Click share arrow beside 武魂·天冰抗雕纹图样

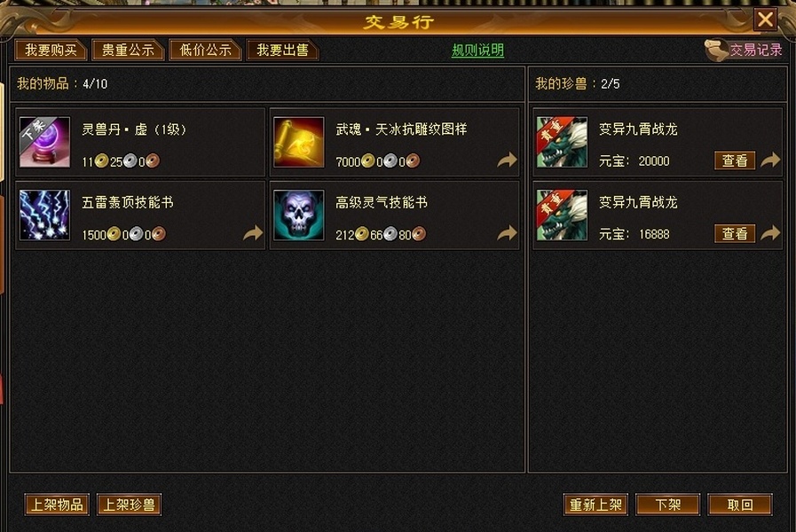click(x=507, y=160)
